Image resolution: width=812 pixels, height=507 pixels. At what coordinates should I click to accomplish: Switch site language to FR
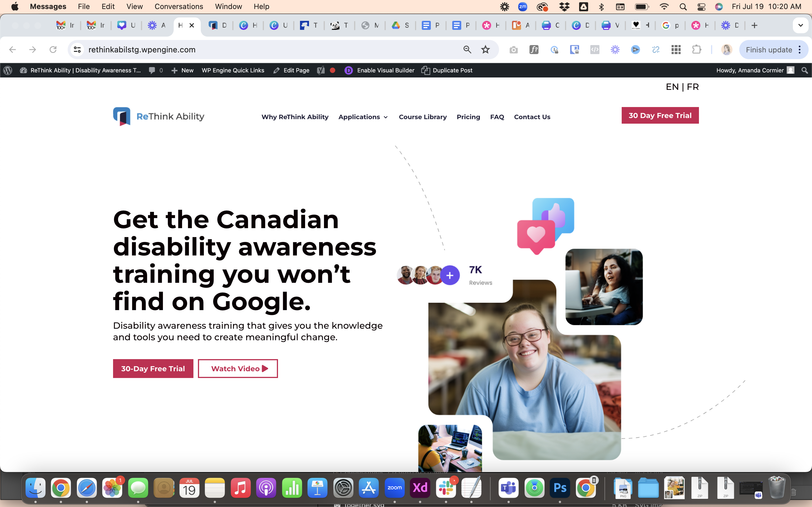tap(693, 86)
